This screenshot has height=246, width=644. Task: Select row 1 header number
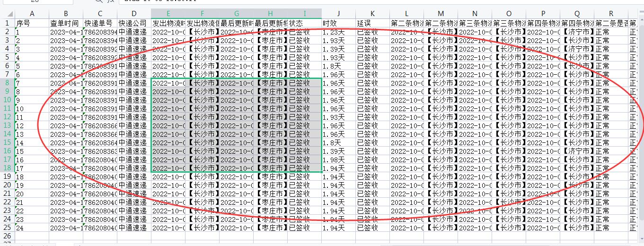(8, 23)
